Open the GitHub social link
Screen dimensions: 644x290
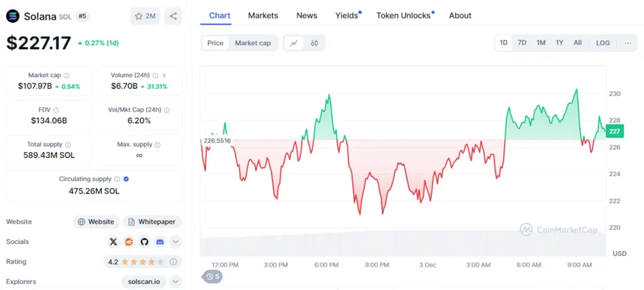[144, 242]
